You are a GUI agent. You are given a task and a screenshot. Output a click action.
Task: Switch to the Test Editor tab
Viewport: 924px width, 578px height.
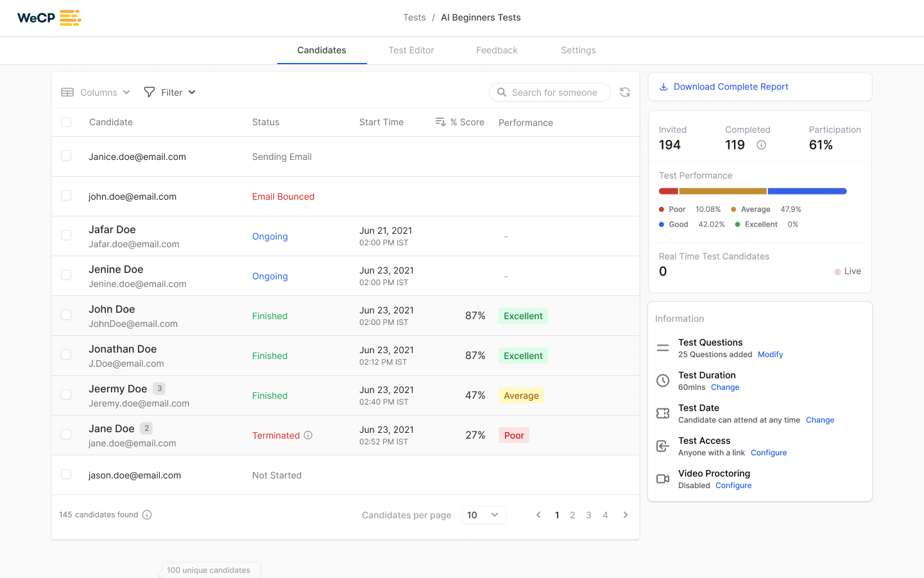click(411, 50)
